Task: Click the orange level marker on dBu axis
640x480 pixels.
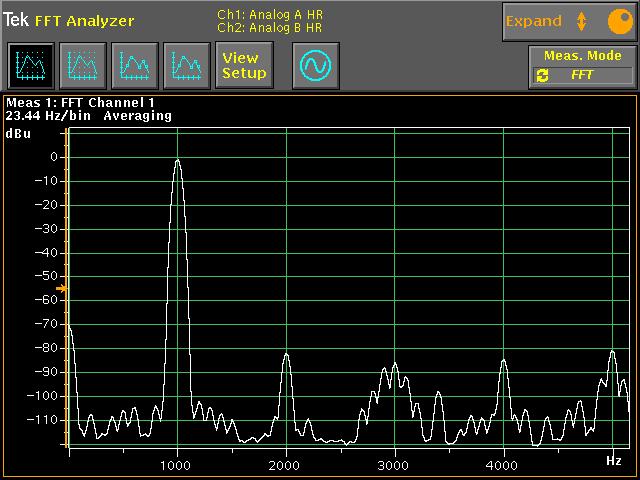Action: [x=61, y=289]
